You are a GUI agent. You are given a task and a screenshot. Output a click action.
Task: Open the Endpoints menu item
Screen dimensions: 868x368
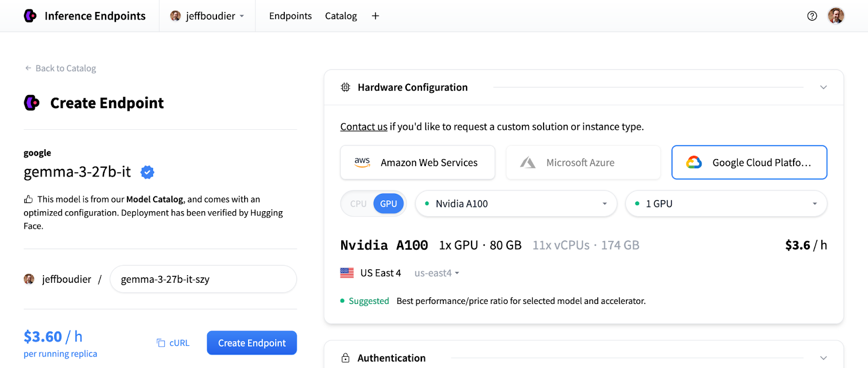pos(290,16)
